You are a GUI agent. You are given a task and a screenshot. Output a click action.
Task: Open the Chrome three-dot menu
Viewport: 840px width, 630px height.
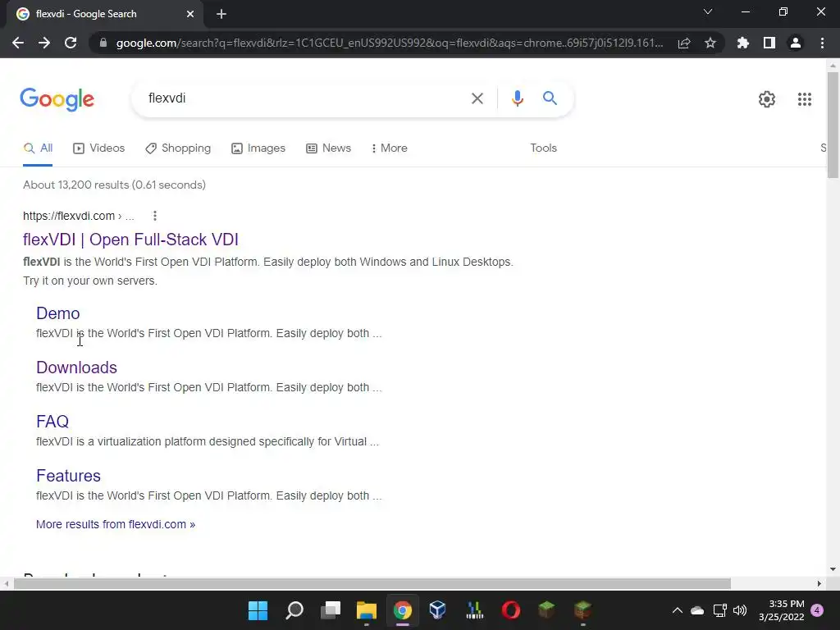pos(822,43)
